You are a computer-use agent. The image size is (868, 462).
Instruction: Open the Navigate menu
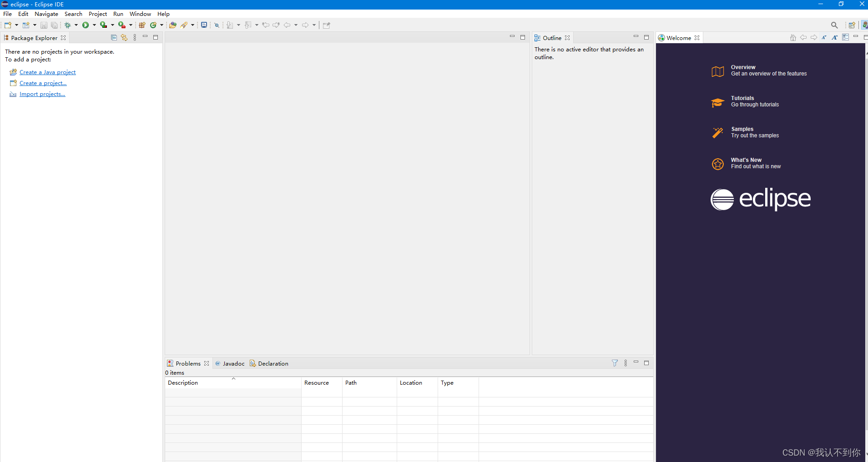(x=46, y=14)
